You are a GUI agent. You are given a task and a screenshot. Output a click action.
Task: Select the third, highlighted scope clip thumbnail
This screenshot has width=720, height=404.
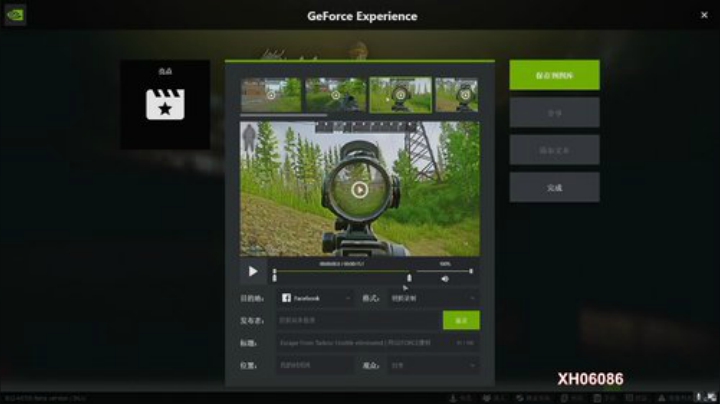400,95
